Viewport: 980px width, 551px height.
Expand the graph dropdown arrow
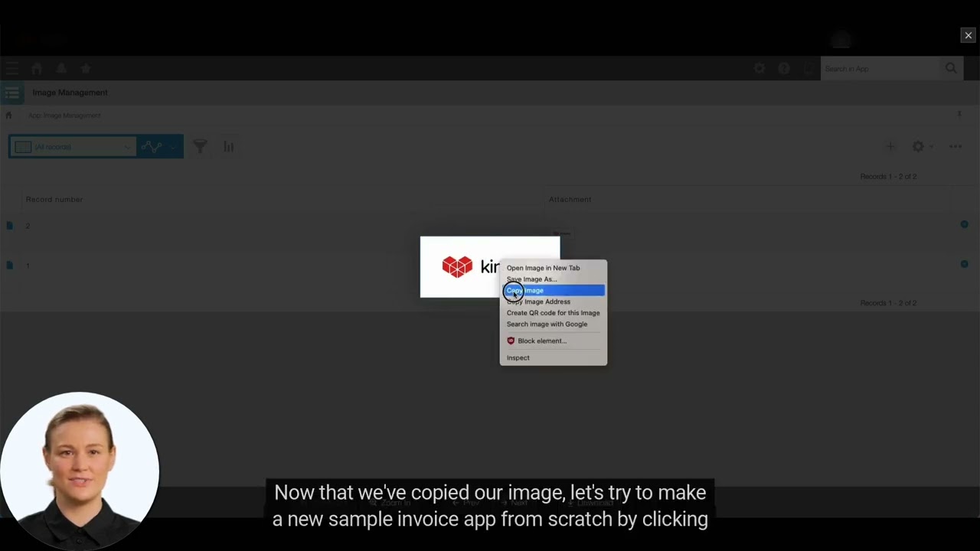tap(173, 147)
